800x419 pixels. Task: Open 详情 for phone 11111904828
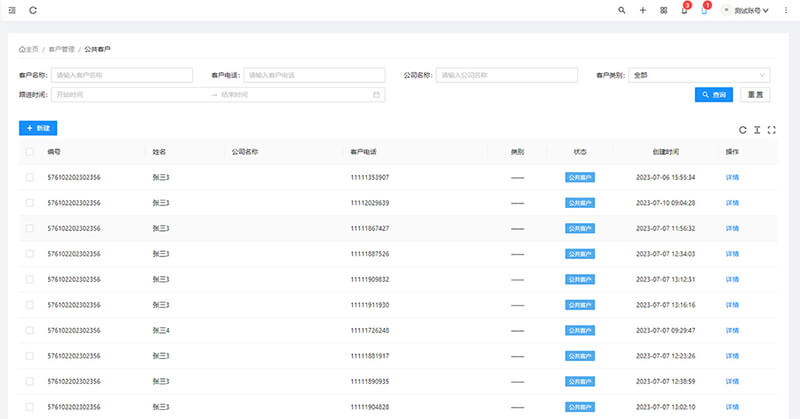coord(732,407)
